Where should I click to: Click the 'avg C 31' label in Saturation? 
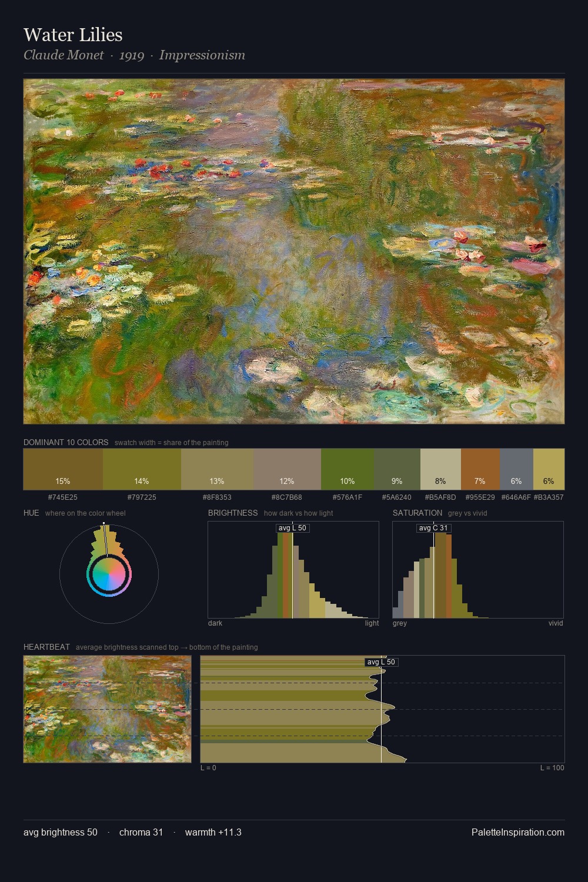pyautogui.click(x=433, y=528)
